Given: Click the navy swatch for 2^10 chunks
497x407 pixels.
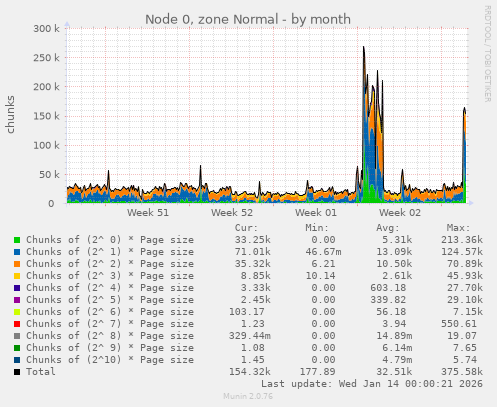Looking at the screenshot, I should [17, 360].
